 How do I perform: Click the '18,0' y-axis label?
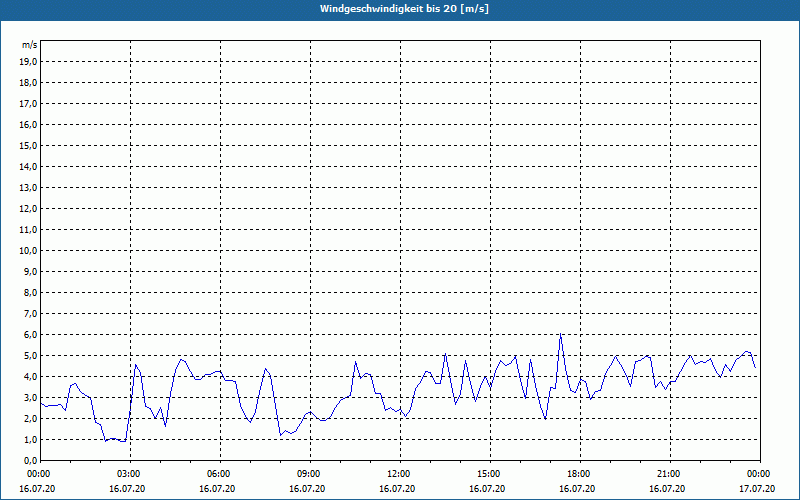(x=29, y=83)
